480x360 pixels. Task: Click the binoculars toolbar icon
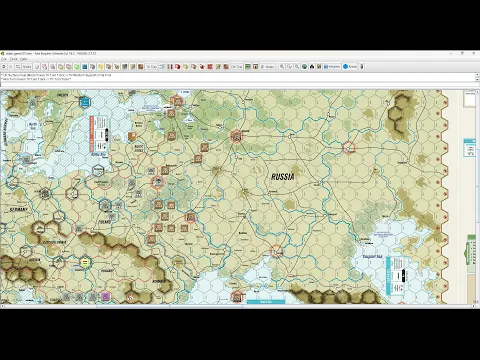pos(312,67)
